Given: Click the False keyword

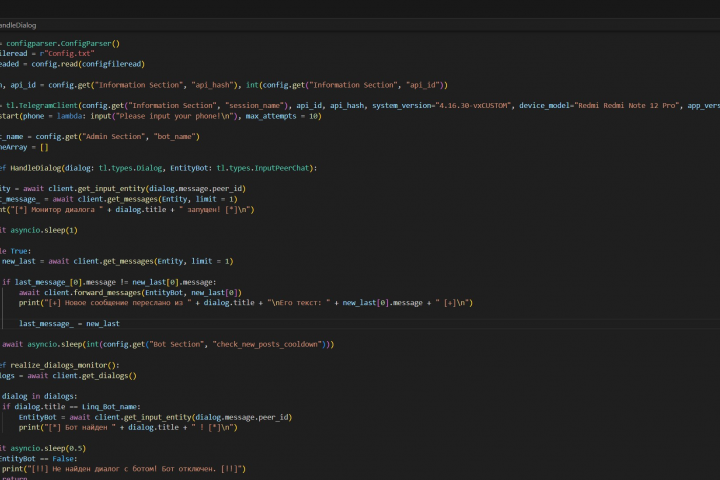Looking at the screenshot, I should point(63,458).
